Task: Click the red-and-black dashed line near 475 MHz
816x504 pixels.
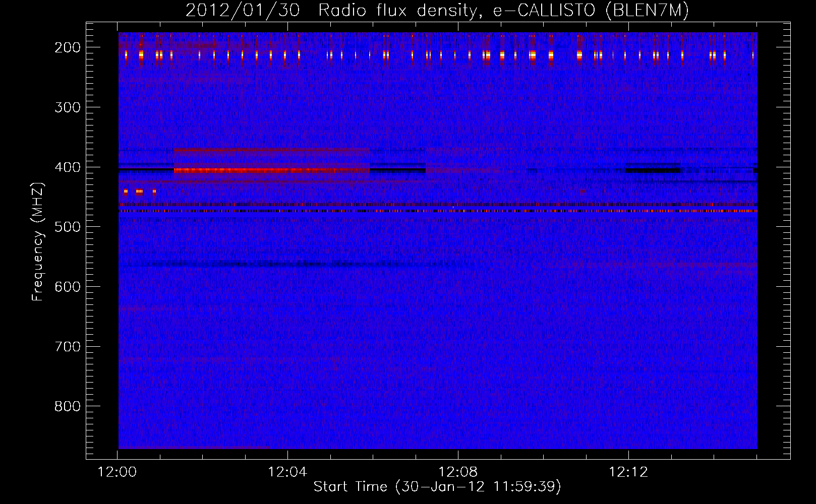Action: coord(438,211)
